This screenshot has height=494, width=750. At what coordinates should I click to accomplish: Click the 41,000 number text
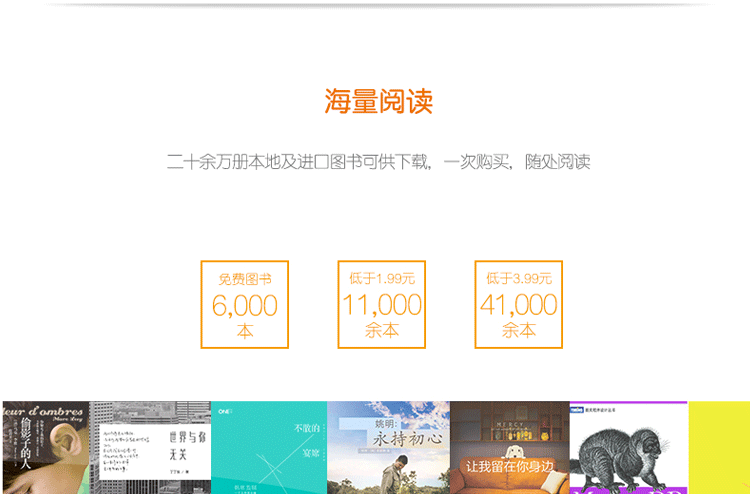(518, 305)
